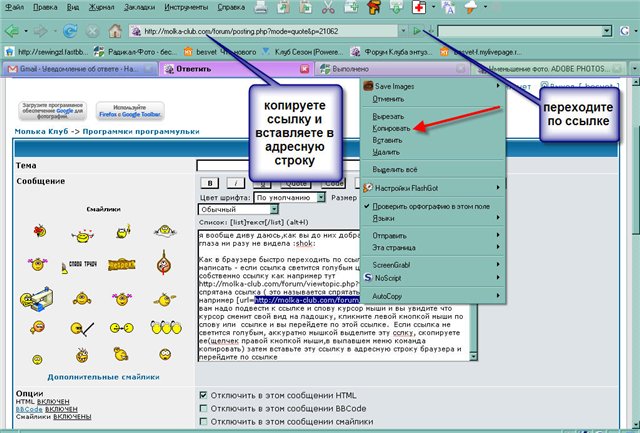Open the 'Цвет шрифта' По умолчанию dropdown
This screenshot has width=640, height=433.
[x=289, y=198]
